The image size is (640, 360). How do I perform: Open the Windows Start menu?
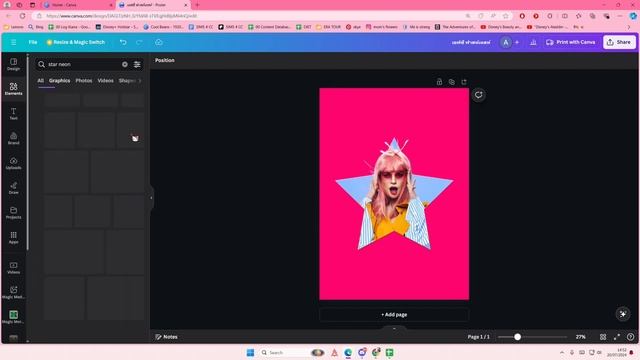pyautogui.click(x=250, y=352)
